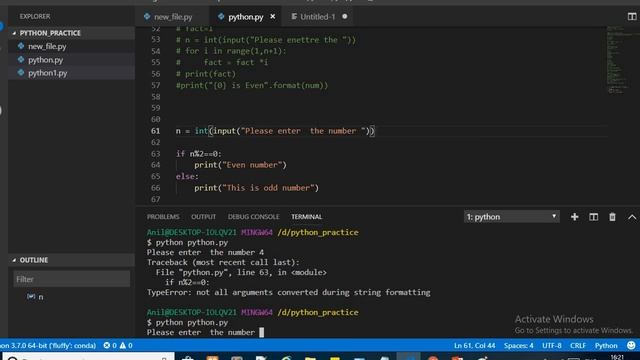This screenshot has height=360, width=640.
Task: Split the editor with the top-right icon
Action: tap(632, 16)
